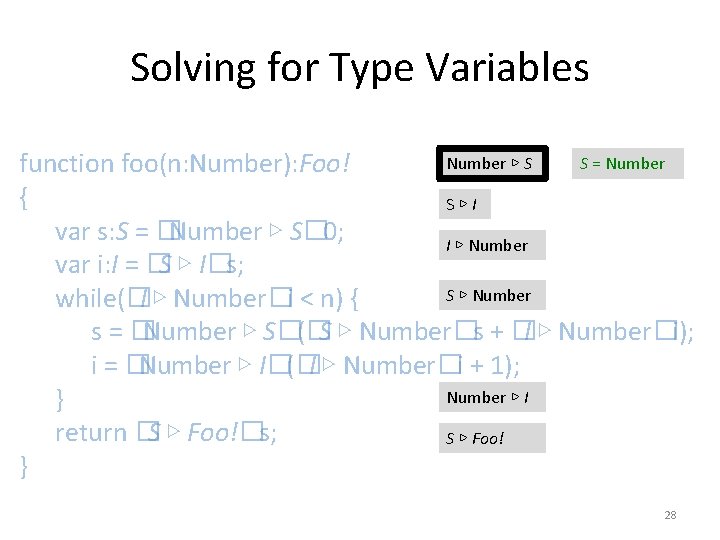Click the S = Number solution box
The image size is (720, 540).
621,164
